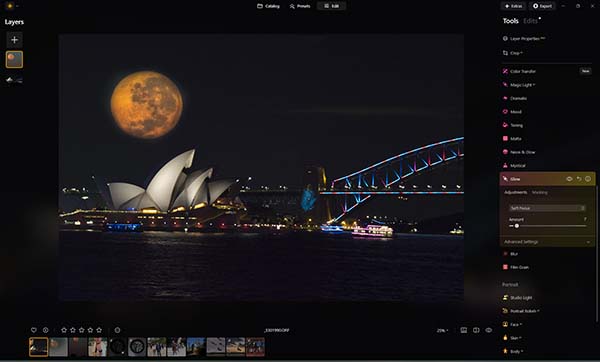Viewport: 600px width, 362px height.
Task: Click the Export button
Action: click(543, 6)
